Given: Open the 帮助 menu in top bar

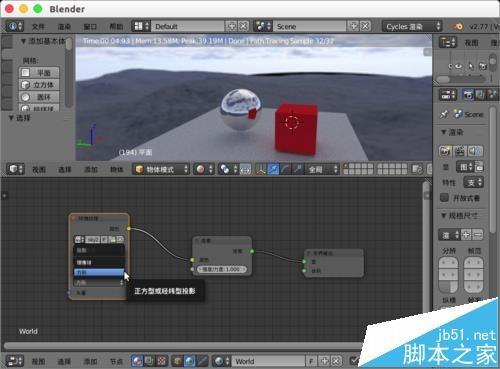Looking at the screenshot, I should point(116,27).
